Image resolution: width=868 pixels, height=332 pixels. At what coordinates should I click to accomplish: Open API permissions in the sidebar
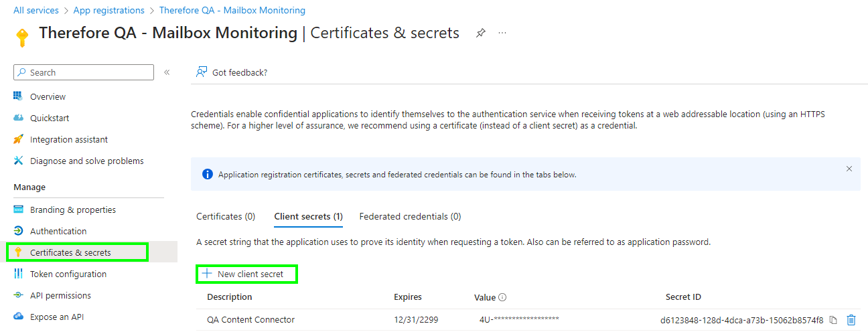point(60,295)
